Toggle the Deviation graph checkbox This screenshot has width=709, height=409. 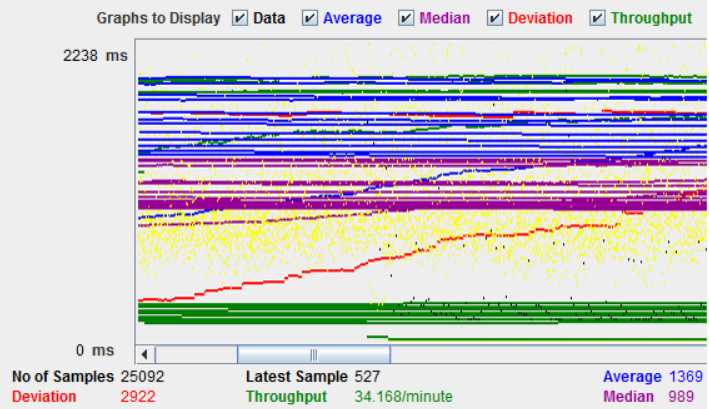coord(495,18)
